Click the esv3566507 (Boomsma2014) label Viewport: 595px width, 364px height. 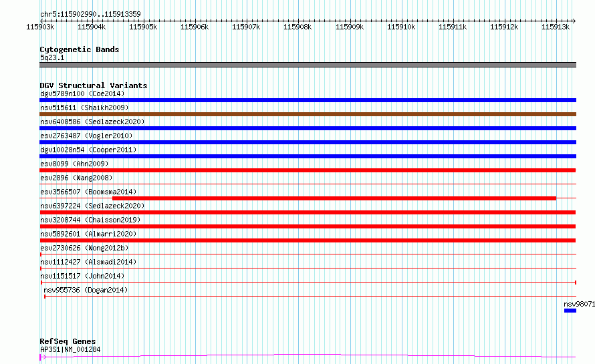[88, 192]
